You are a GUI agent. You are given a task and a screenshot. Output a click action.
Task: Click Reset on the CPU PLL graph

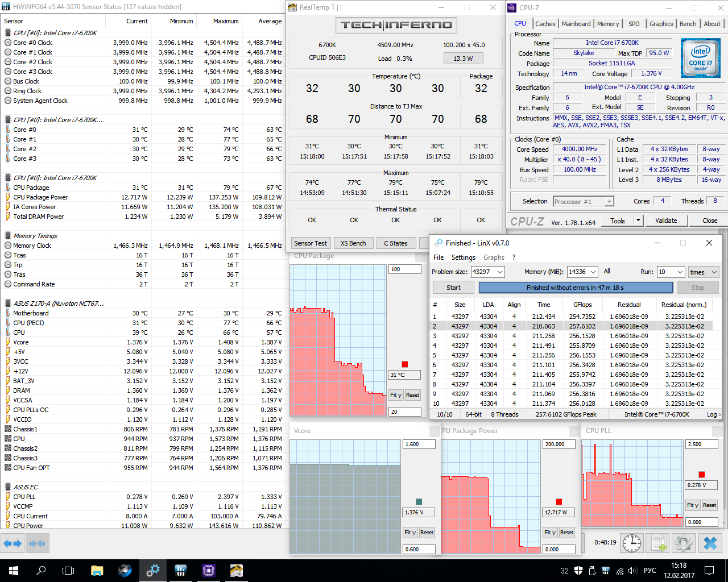point(709,505)
